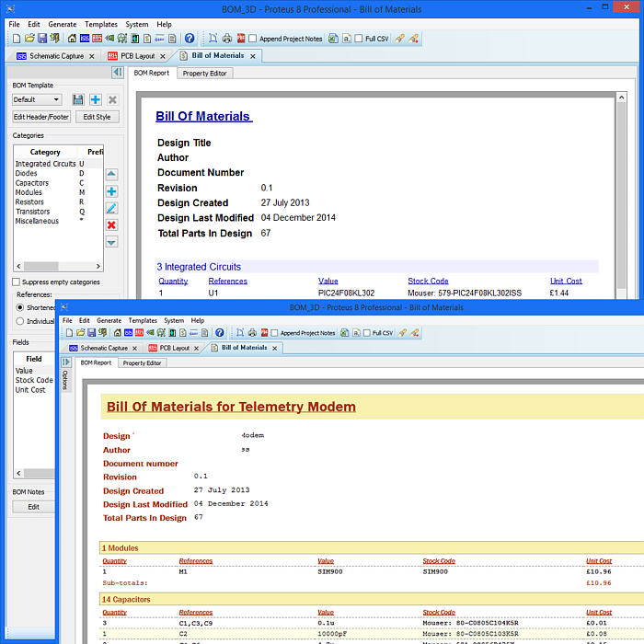Open the Generate menu in the top window

(63, 24)
